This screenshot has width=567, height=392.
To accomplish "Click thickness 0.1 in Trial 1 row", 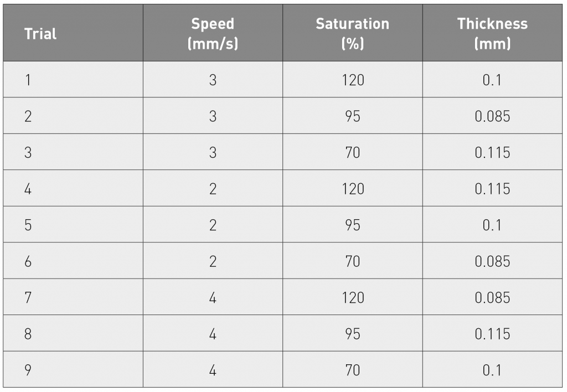I will tap(492, 80).
